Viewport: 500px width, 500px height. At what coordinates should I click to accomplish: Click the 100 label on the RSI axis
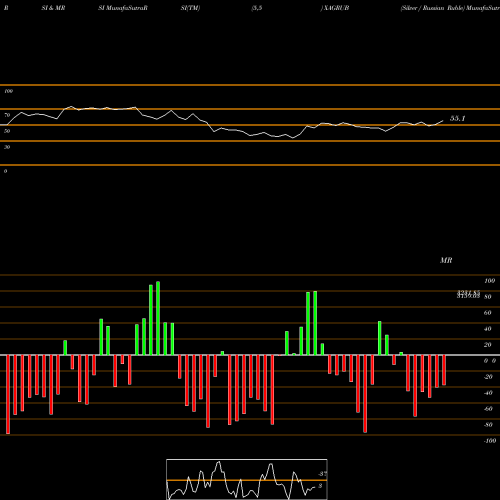tap(8, 91)
